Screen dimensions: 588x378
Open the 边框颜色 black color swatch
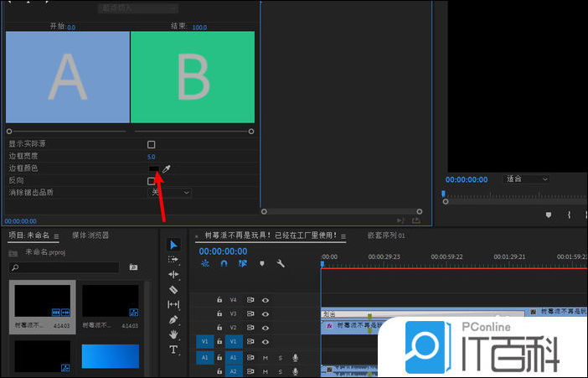[153, 168]
